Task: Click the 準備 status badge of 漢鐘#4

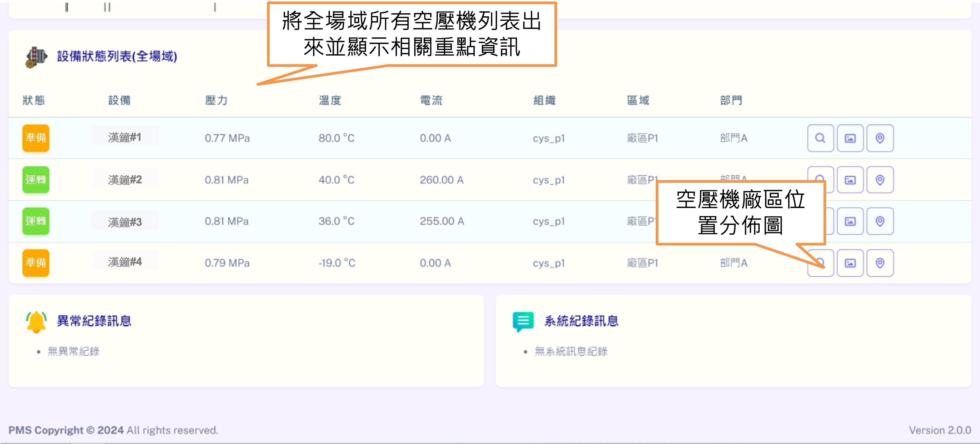Action: 36,263
